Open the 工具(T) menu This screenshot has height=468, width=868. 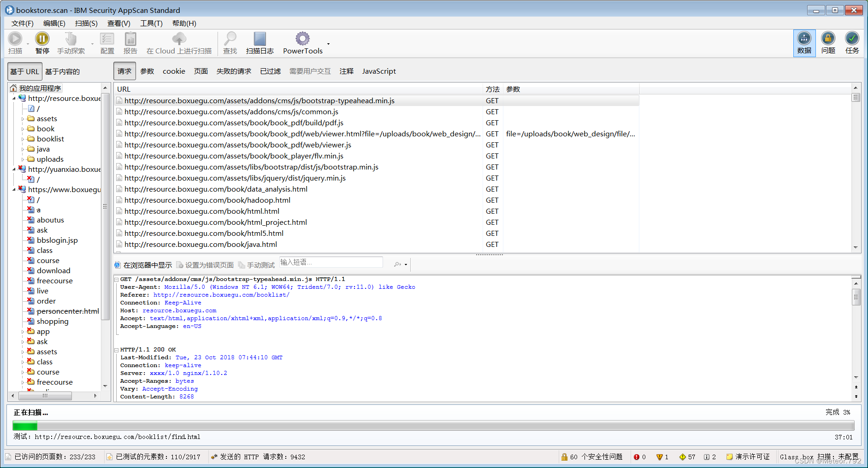click(x=151, y=23)
